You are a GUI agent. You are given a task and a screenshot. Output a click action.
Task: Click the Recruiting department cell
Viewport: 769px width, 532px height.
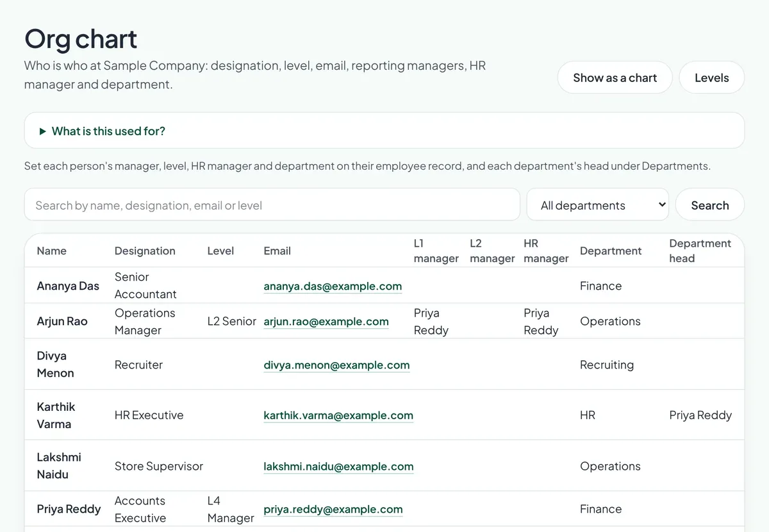point(607,365)
